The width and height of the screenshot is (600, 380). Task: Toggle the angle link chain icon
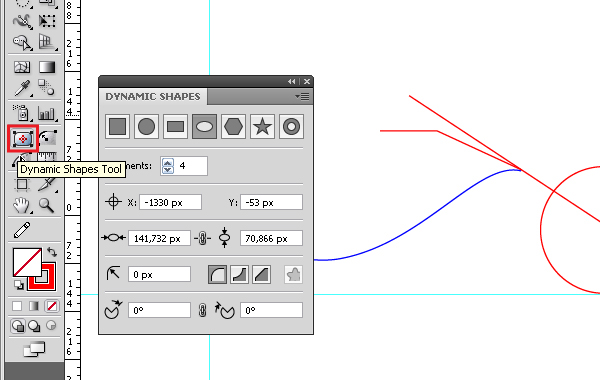click(202, 310)
